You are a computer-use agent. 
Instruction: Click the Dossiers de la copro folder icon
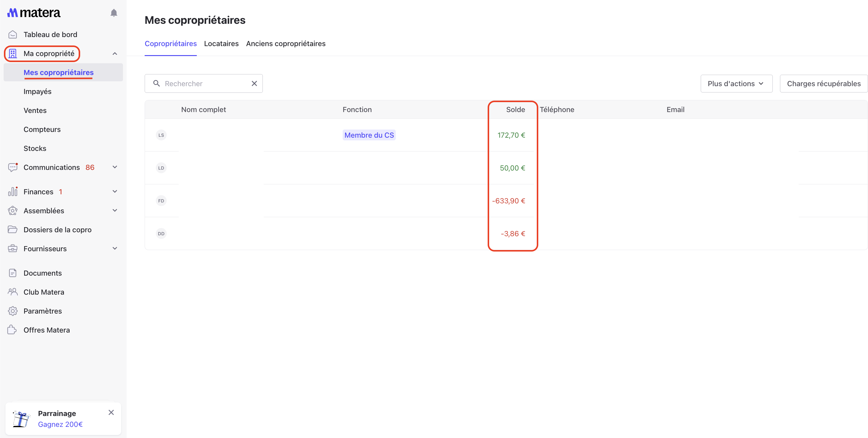coord(12,230)
